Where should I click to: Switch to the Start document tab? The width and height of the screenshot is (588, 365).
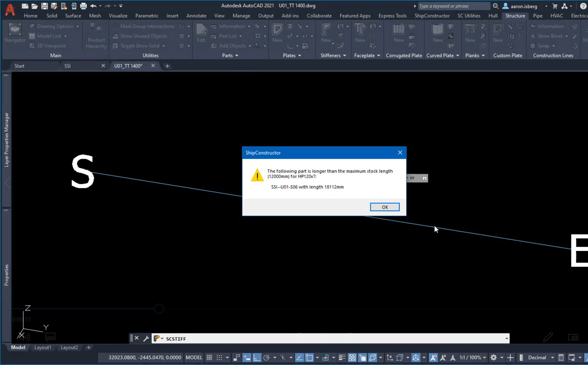click(19, 66)
